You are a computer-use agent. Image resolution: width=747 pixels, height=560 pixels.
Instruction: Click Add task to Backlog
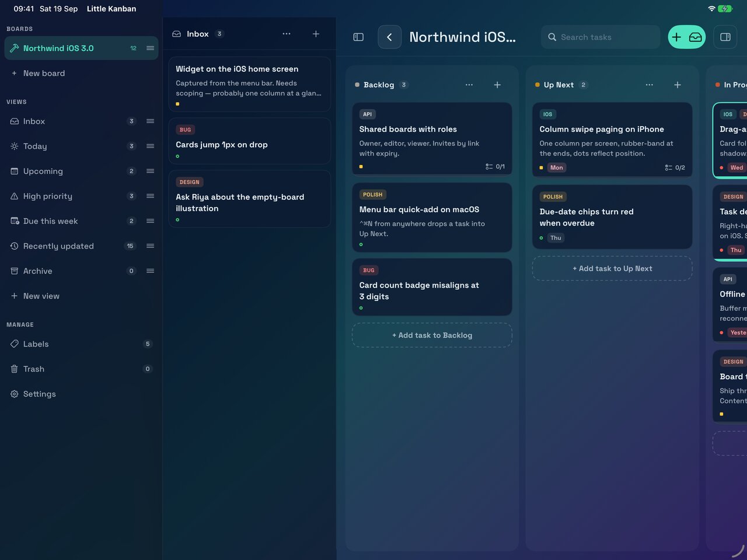(432, 335)
